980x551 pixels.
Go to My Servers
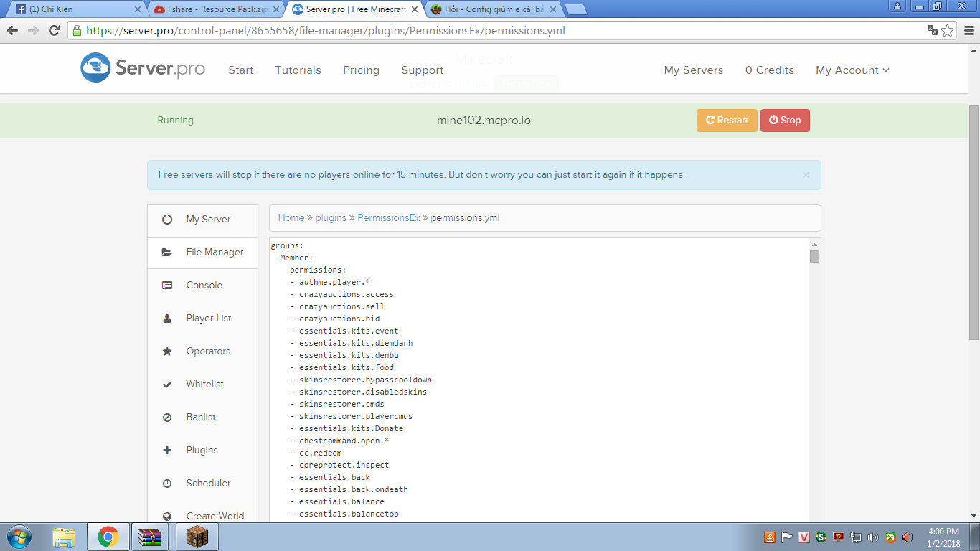[x=694, y=70]
